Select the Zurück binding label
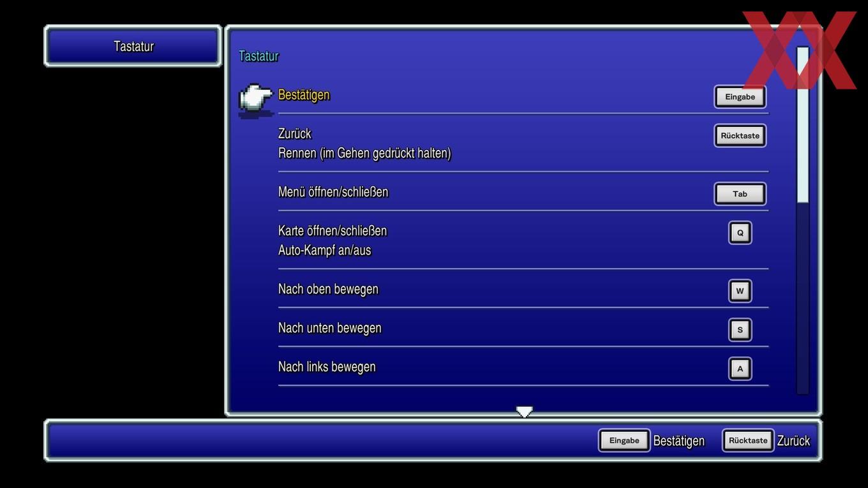The height and width of the screenshot is (488, 868). [x=295, y=133]
